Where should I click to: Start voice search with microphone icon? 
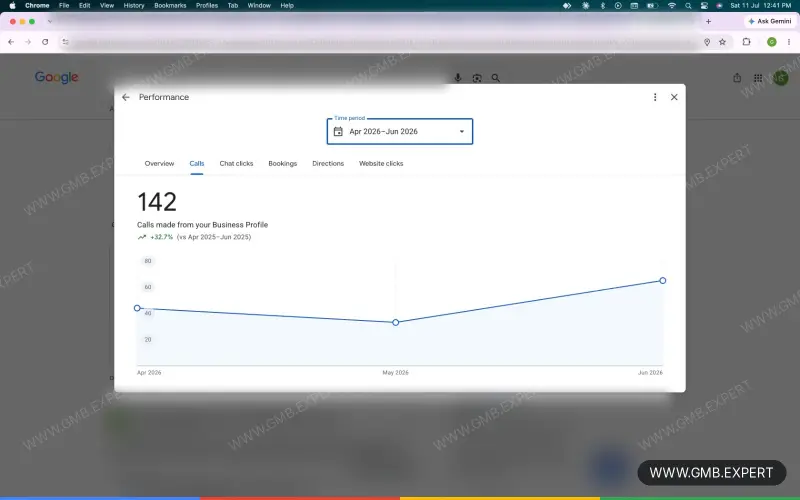click(x=458, y=78)
